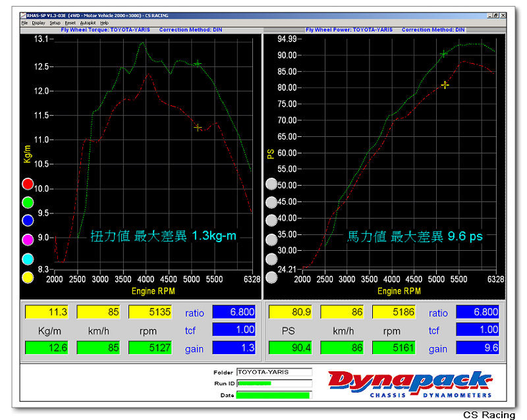527x420 pixels.
Task: Click the grey button beside 30.00
Action: 271,259
